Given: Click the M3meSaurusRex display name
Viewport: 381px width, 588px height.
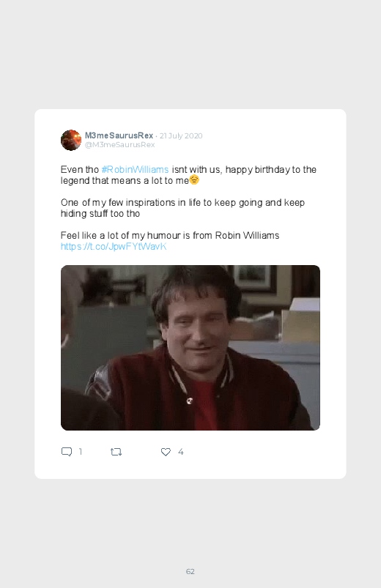Looking at the screenshot, I should 119,135.
